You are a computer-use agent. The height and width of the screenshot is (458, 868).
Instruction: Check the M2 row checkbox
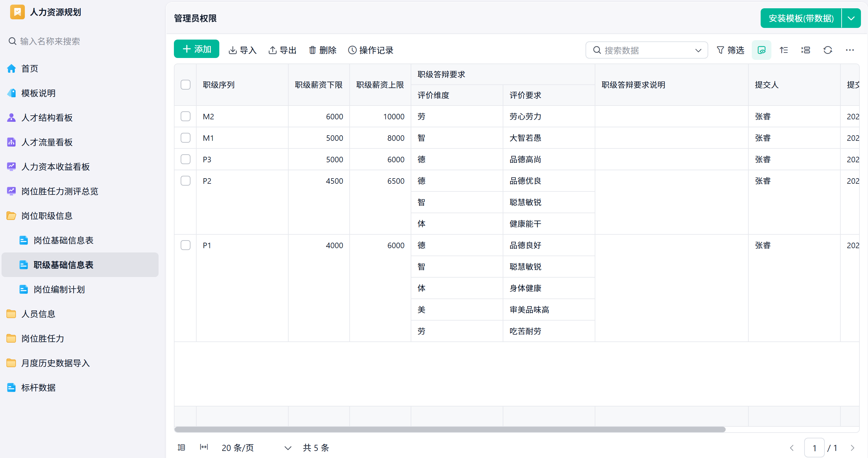click(186, 116)
